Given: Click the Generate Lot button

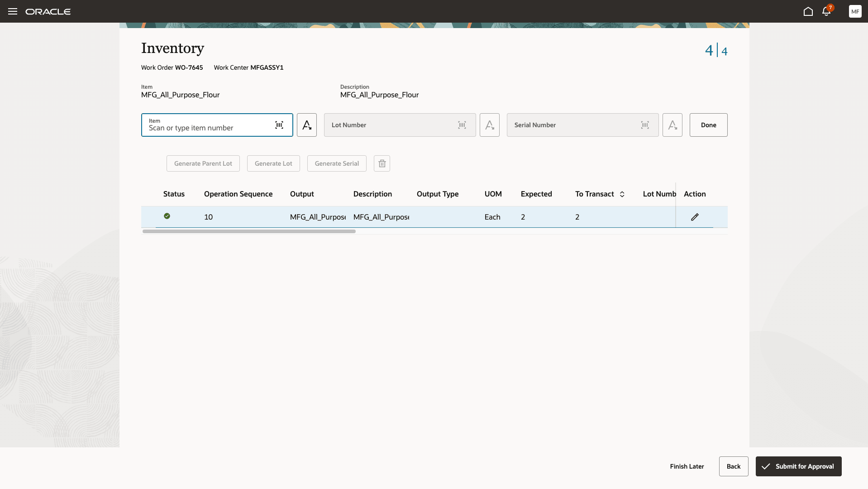Looking at the screenshot, I should click(x=273, y=163).
